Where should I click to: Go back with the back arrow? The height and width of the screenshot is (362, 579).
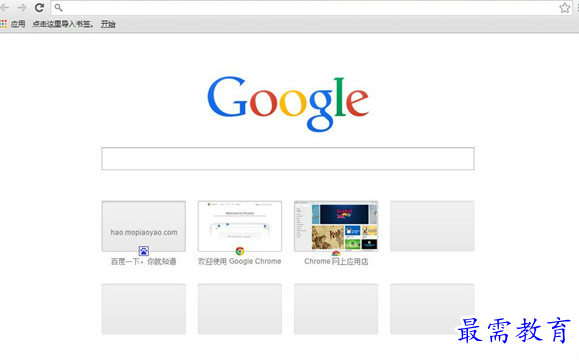(x=4, y=7)
